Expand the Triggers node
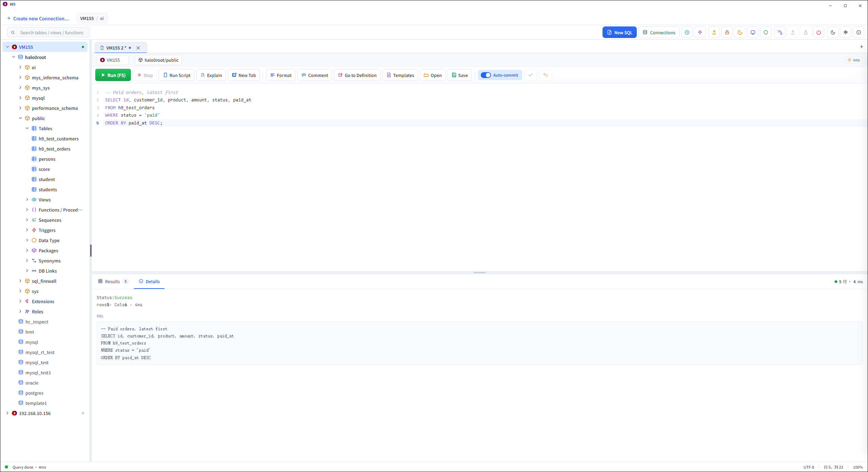Viewport: 868px width, 472px height. [x=27, y=230]
